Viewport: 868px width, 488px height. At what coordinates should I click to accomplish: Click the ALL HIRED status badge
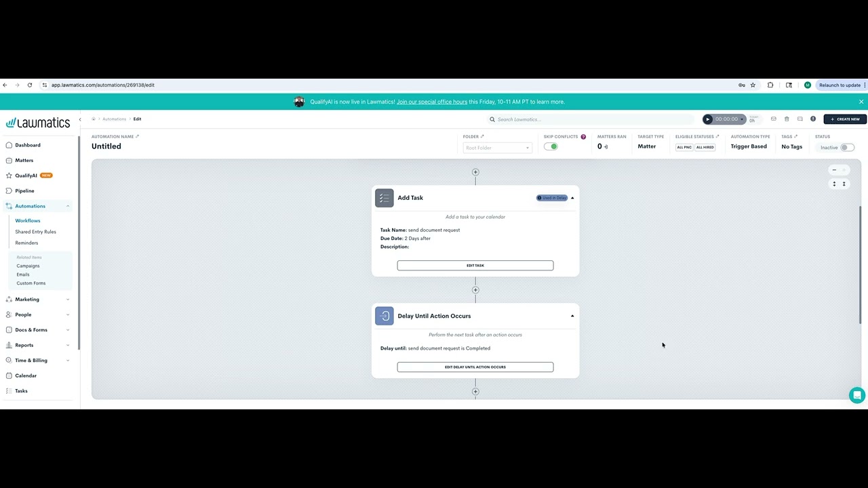point(705,147)
